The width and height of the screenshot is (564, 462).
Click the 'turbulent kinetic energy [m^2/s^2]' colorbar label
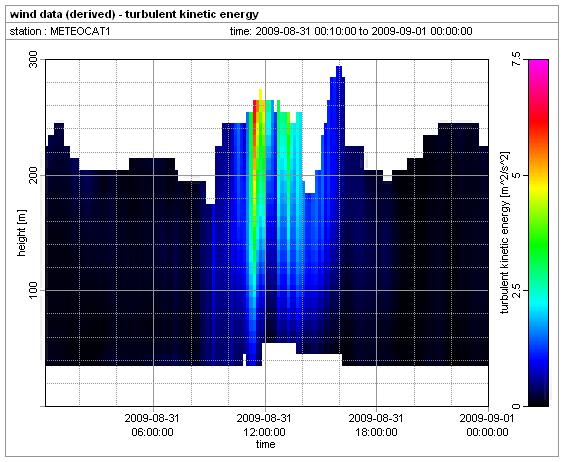coord(505,233)
